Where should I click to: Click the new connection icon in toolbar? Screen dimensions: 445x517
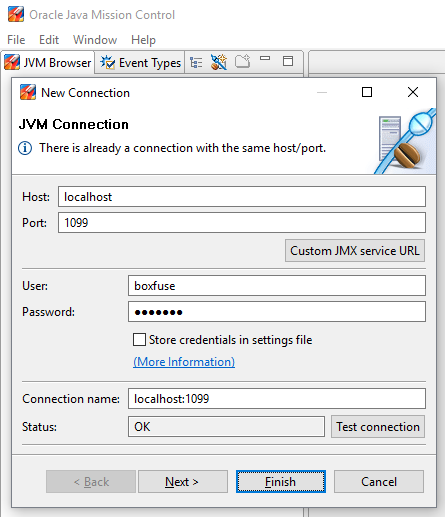[x=219, y=62]
